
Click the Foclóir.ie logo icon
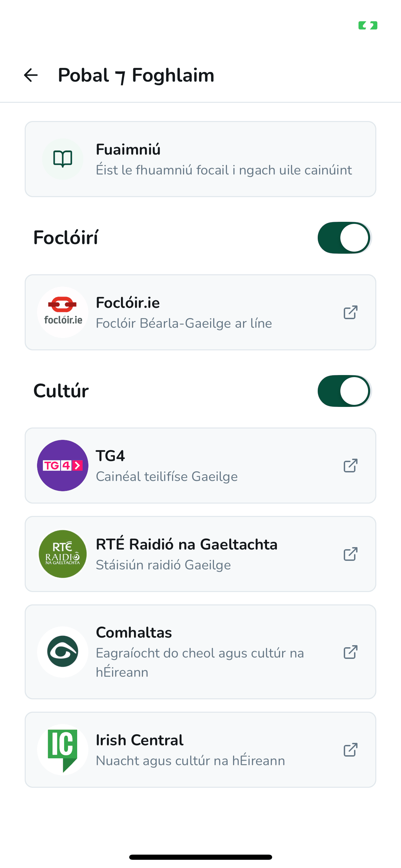[x=63, y=312]
